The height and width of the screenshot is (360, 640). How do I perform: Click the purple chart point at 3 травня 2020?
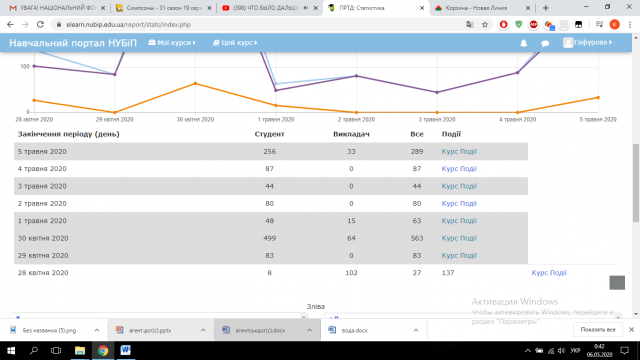(x=437, y=92)
